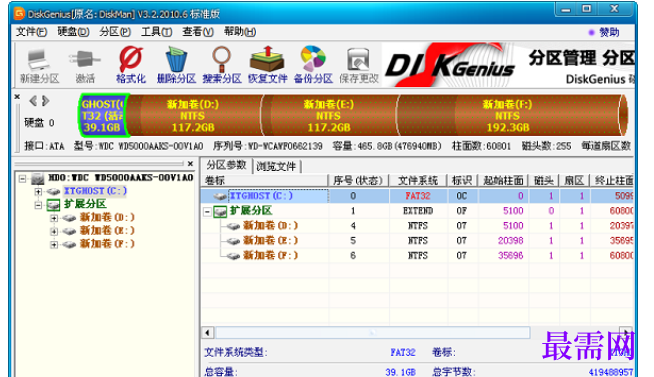Collapse 扩展分区 node in left tree
Viewport: 654px width, 377px height.
pyautogui.click(x=38, y=205)
